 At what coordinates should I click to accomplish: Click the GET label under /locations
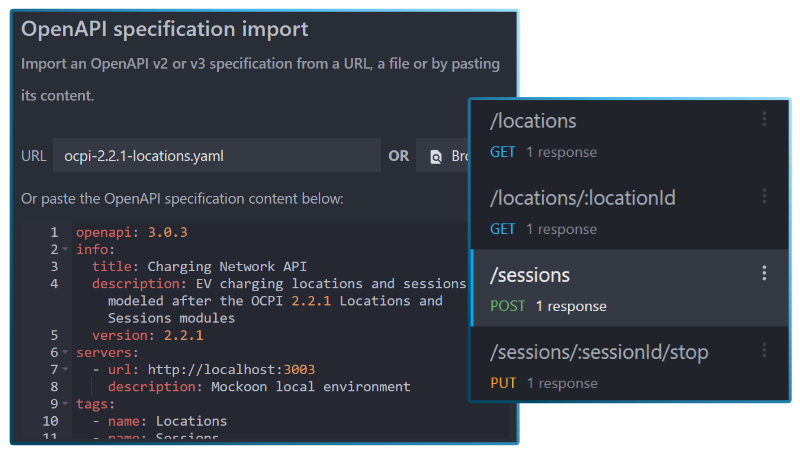pyautogui.click(x=503, y=152)
